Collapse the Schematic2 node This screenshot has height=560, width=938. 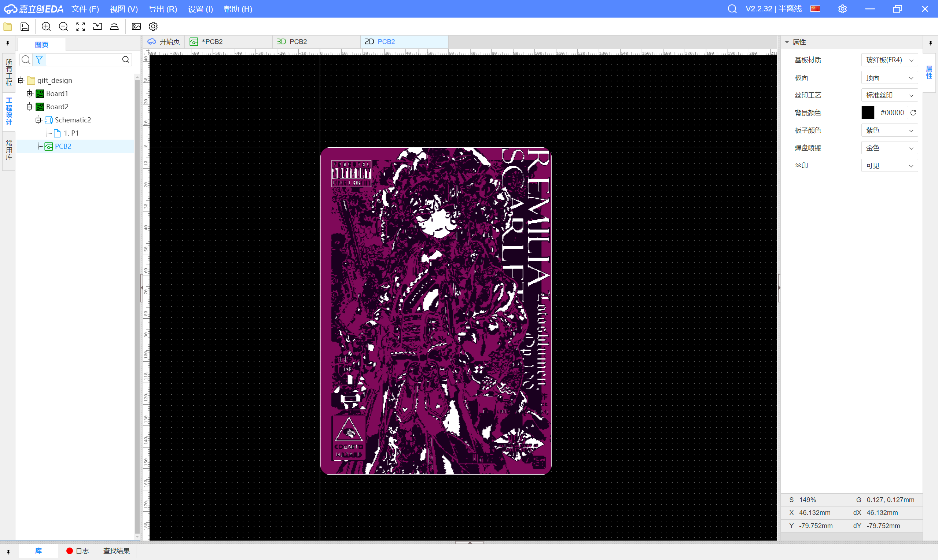(38, 120)
